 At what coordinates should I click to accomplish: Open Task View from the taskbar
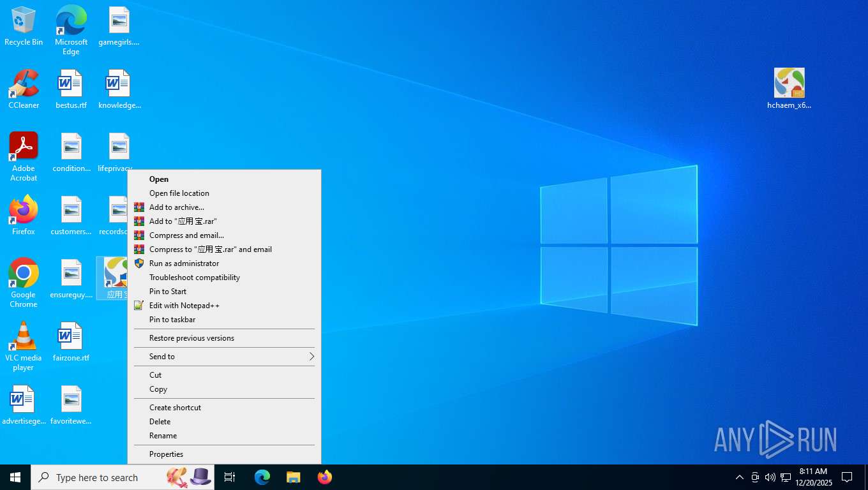(x=230, y=477)
